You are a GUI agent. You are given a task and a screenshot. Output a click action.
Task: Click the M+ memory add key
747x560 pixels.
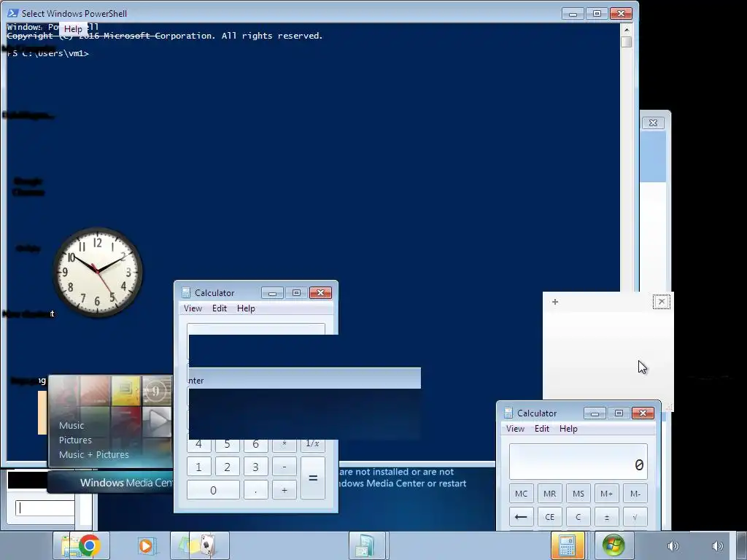point(606,494)
